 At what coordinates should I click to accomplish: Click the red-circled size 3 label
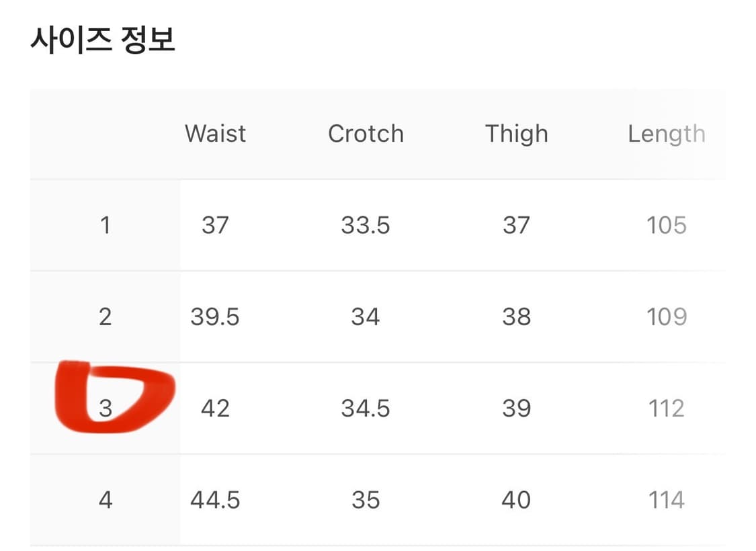tap(106, 408)
